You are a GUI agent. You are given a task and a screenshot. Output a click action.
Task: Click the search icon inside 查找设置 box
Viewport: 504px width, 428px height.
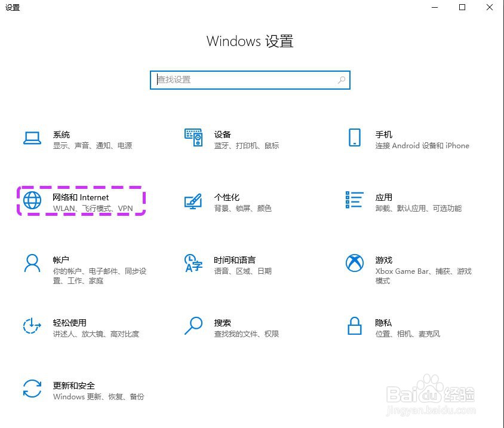click(340, 80)
